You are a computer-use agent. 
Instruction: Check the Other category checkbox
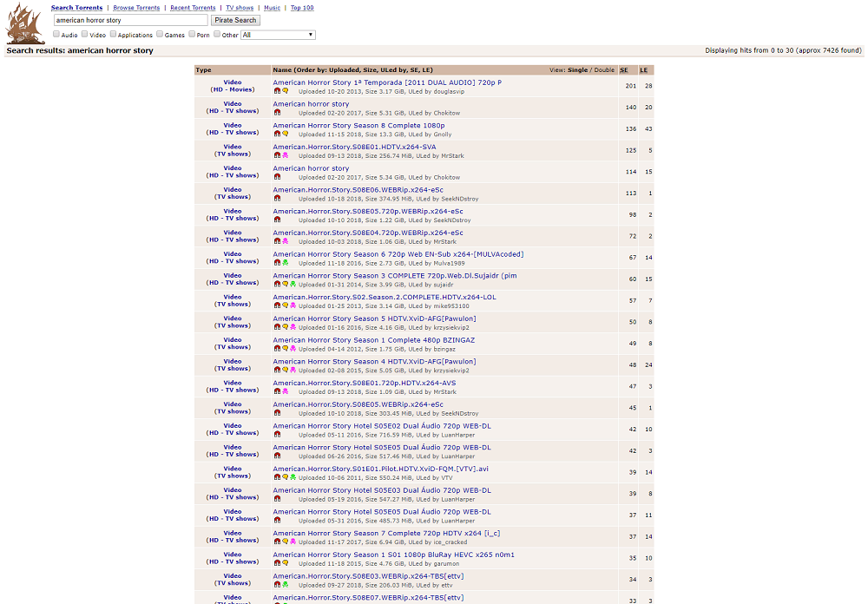217,35
